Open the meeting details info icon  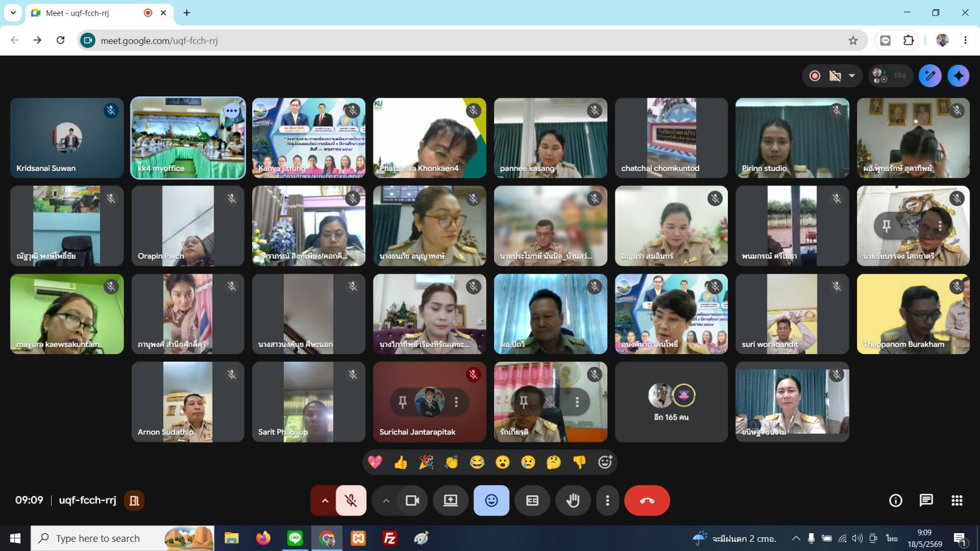click(896, 500)
